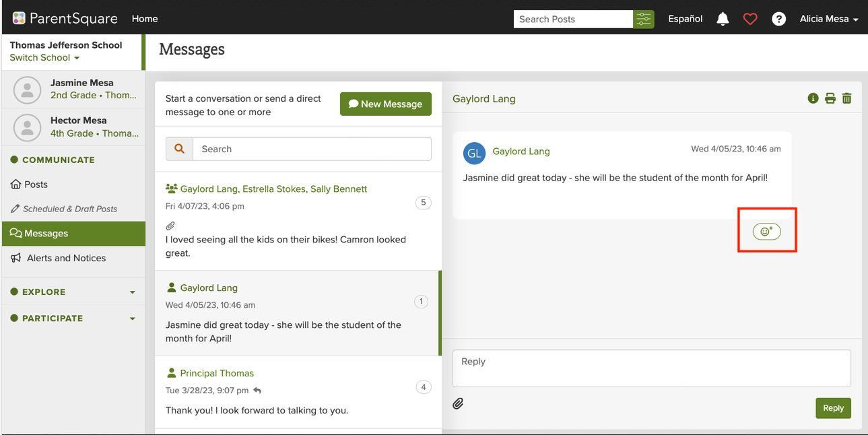Click the notifications bell icon
The width and height of the screenshot is (868, 435).
pyautogui.click(x=723, y=19)
